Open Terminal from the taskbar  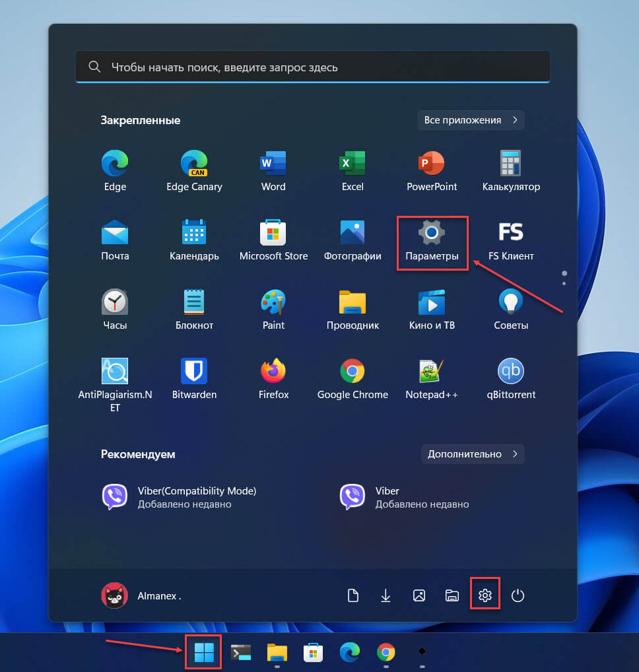click(x=241, y=652)
